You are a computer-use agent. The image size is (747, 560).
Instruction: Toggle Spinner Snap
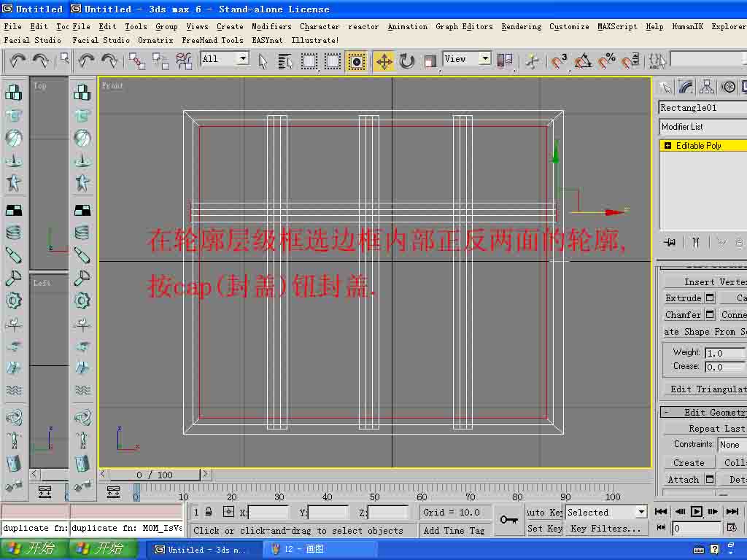630,61
